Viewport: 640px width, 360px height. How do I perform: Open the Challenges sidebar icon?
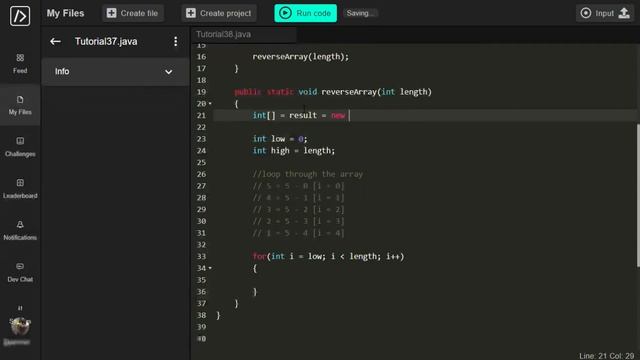pos(20,147)
